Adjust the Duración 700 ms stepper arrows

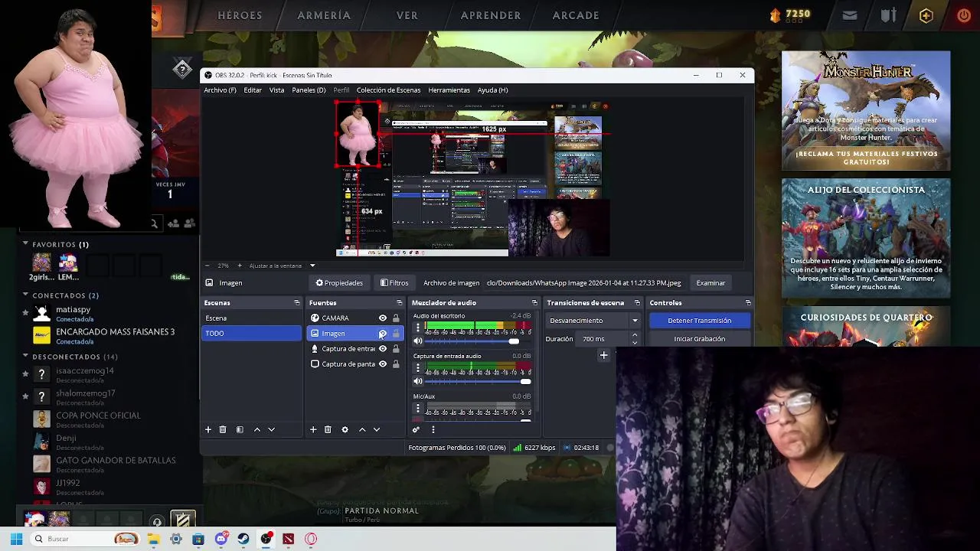pos(635,339)
